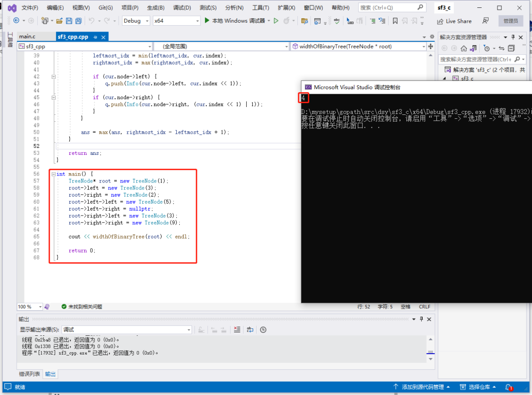Clear all output pane text icon
This screenshot has width=532, height=395.
coord(237,329)
